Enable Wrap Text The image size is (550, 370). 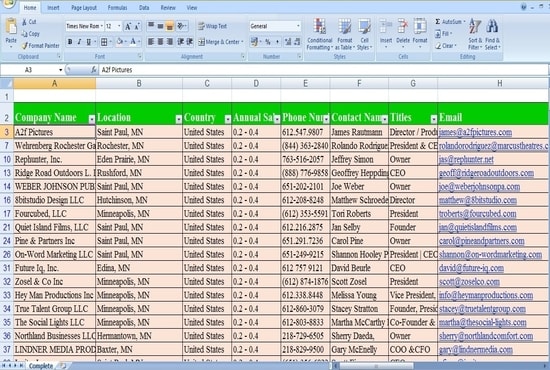pos(213,26)
